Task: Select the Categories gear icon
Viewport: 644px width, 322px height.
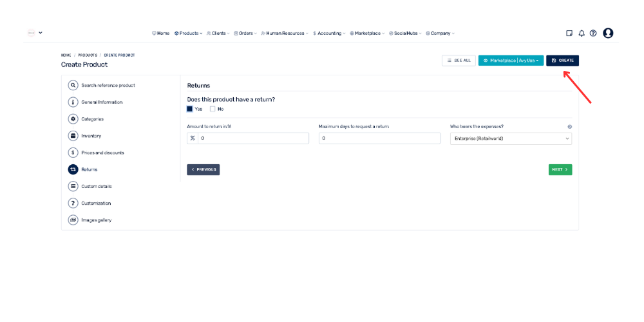Action: coord(73,119)
